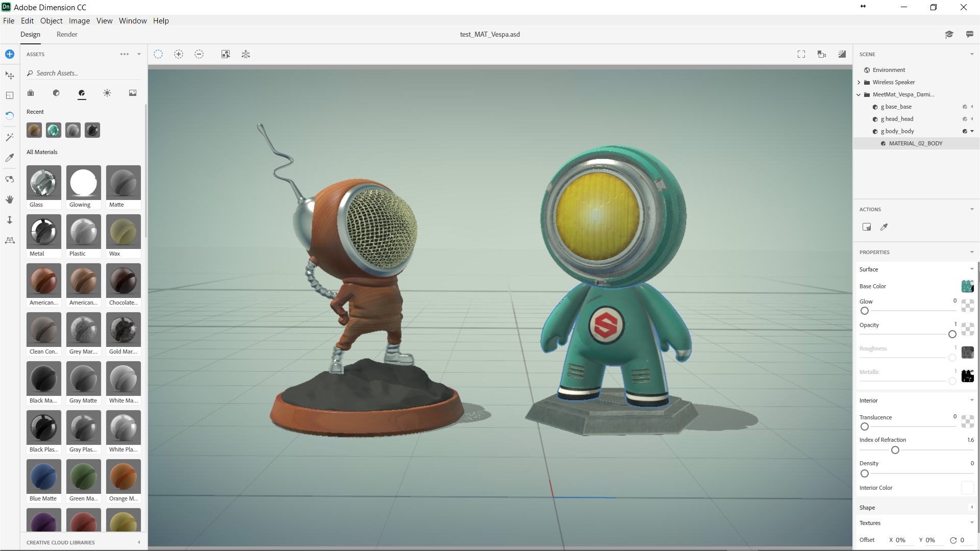Screen dimensions: 980x551
Task: Select the teal recent material thumbnail
Action: (54, 130)
